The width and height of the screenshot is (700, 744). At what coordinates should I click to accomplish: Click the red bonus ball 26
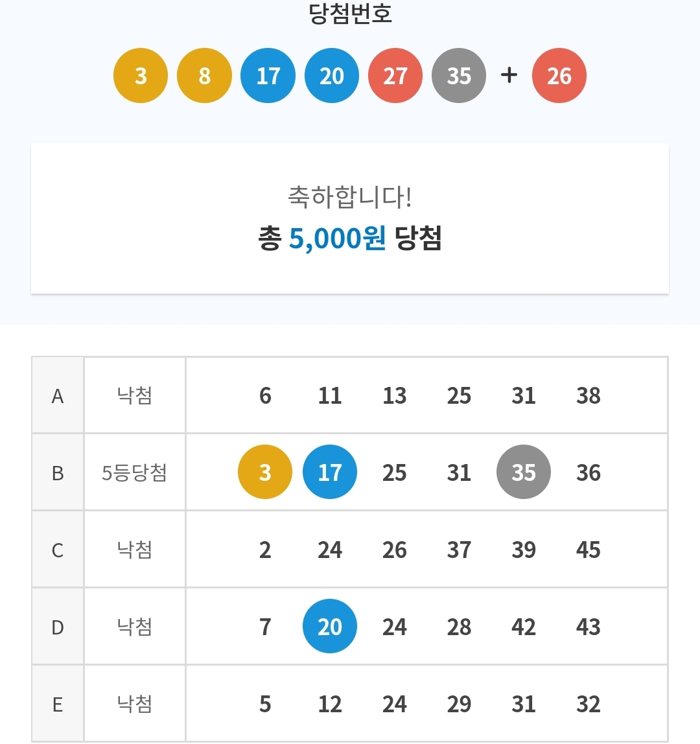559,76
